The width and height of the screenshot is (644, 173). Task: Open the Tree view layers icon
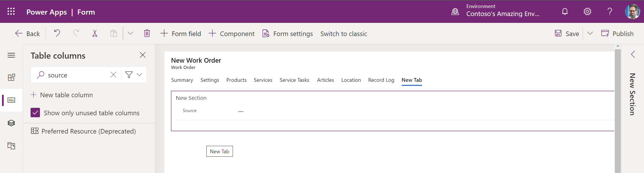coord(11,123)
